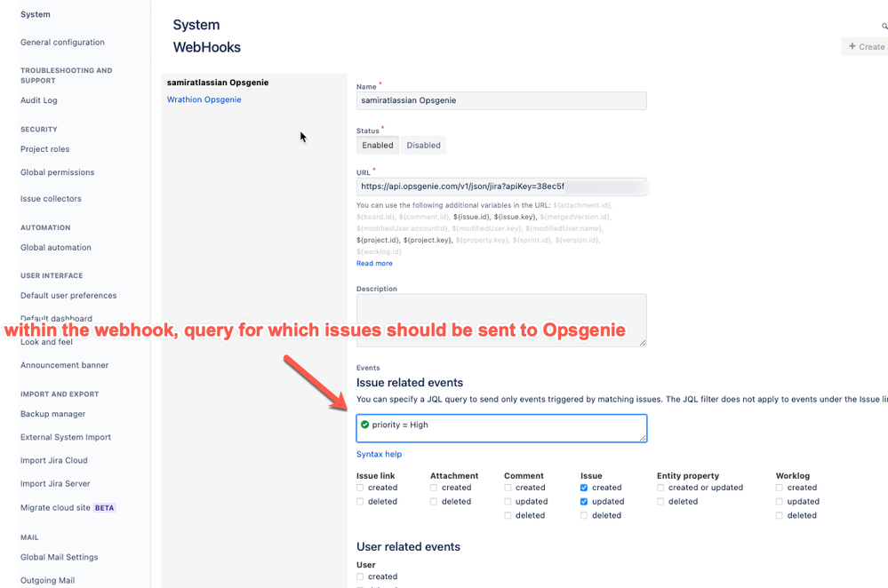888x588 pixels.
Task: Open General configuration in sidebar
Action: click(x=62, y=43)
